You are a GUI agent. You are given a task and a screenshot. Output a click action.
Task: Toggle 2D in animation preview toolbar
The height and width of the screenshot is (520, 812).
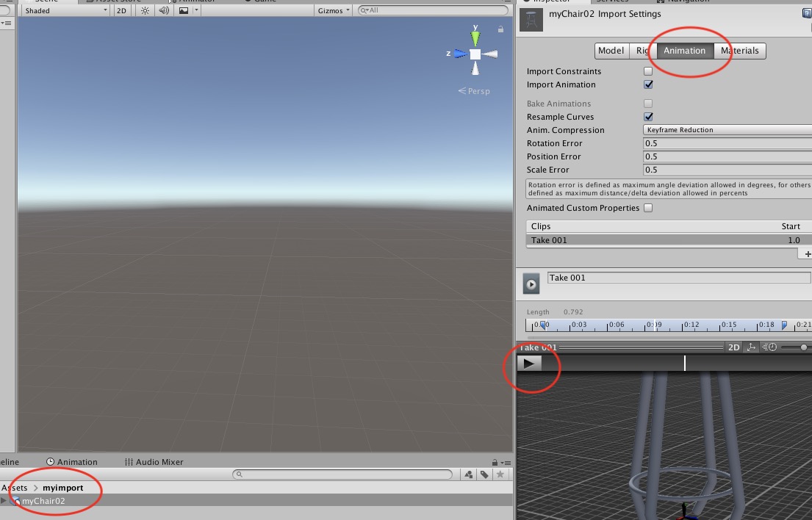click(734, 347)
